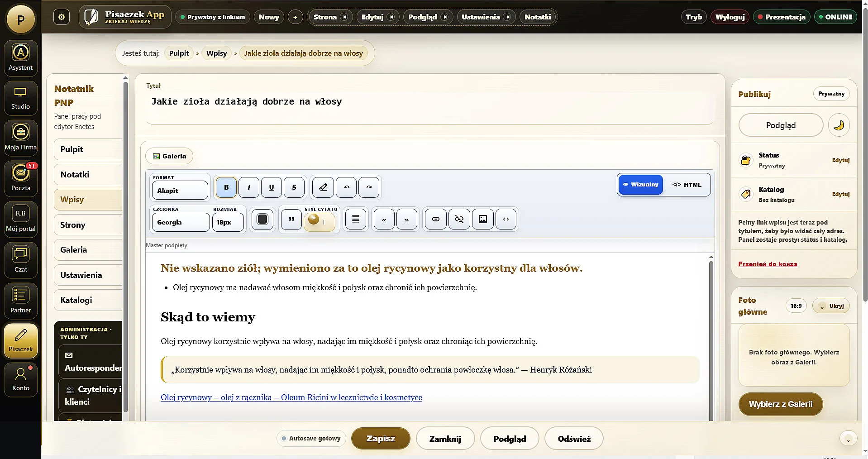Apply italic formatting

tap(249, 187)
